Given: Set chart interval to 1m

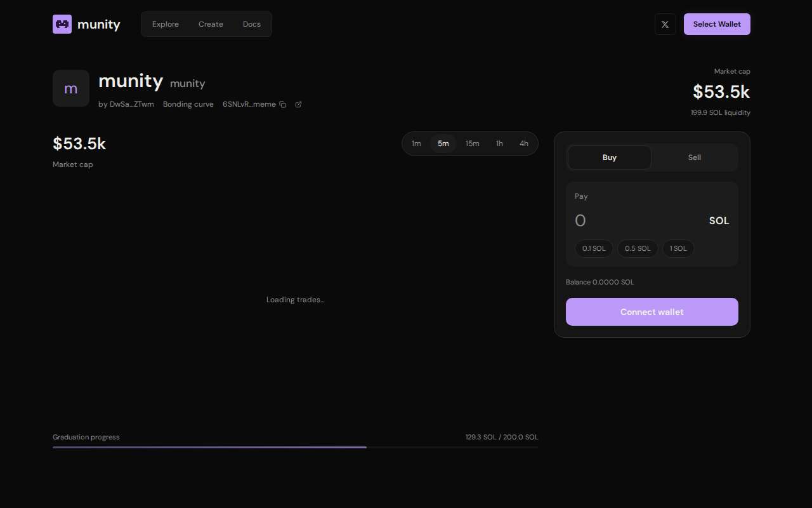Looking at the screenshot, I should tap(416, 144).
